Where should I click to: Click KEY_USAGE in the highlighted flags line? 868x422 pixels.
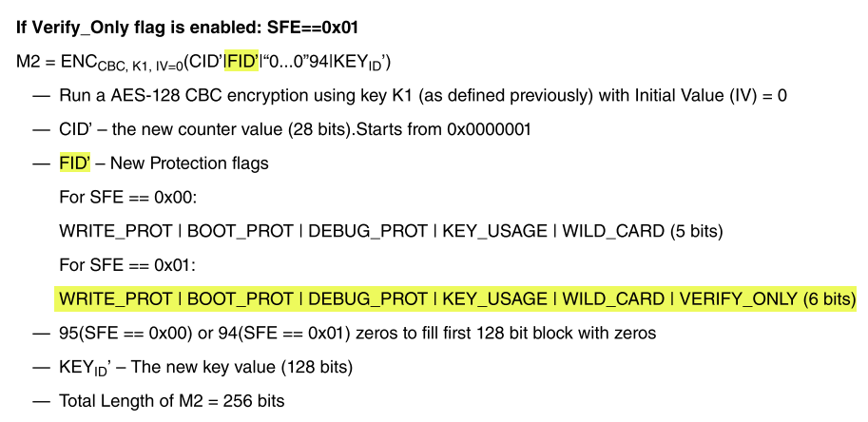point(494,299)
